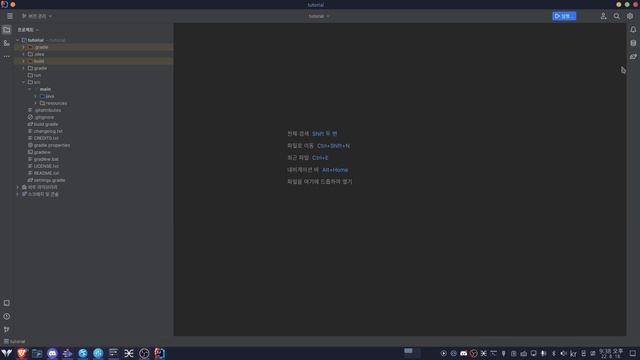The height and width of the screenshot is (360, 640).
Task: Click the Ctrl+Shift+N go to file hint
Action: (x=333, y=146)
